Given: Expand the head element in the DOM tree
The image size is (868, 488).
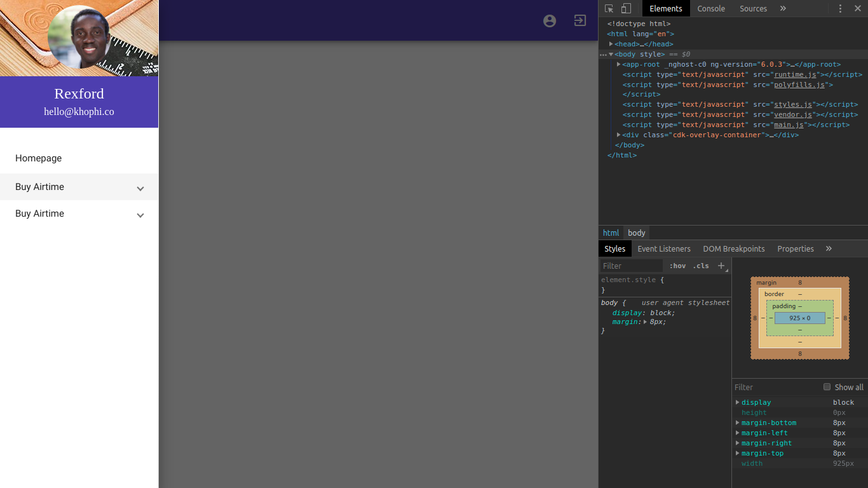Looking at the screenshot, I should point(611,44).
